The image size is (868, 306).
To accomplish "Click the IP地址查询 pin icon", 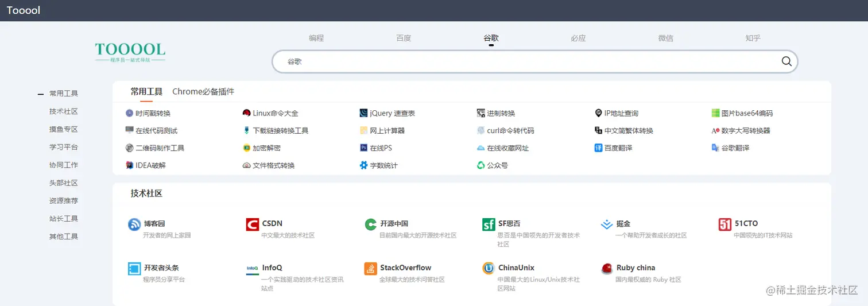I will click(x=599, y=113).
